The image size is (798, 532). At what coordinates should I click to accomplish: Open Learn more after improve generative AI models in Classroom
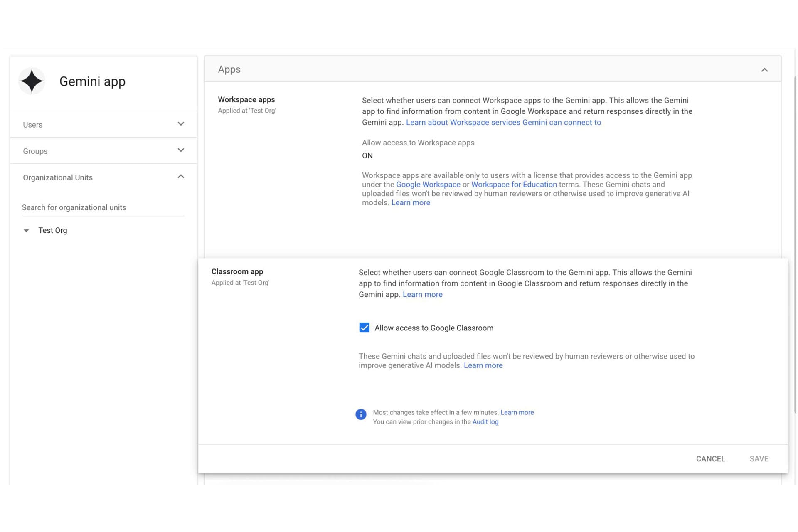[483, 365]
